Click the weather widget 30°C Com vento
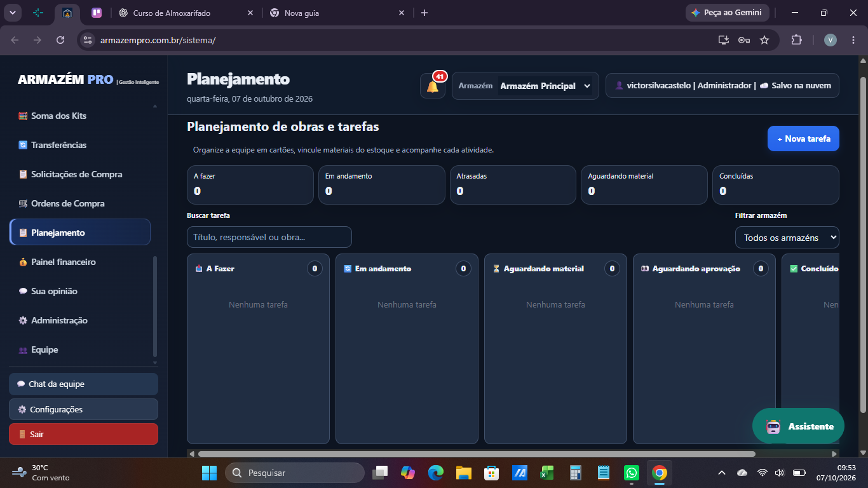The height and width of the screenshot is (488, 868). click(41, 473)
